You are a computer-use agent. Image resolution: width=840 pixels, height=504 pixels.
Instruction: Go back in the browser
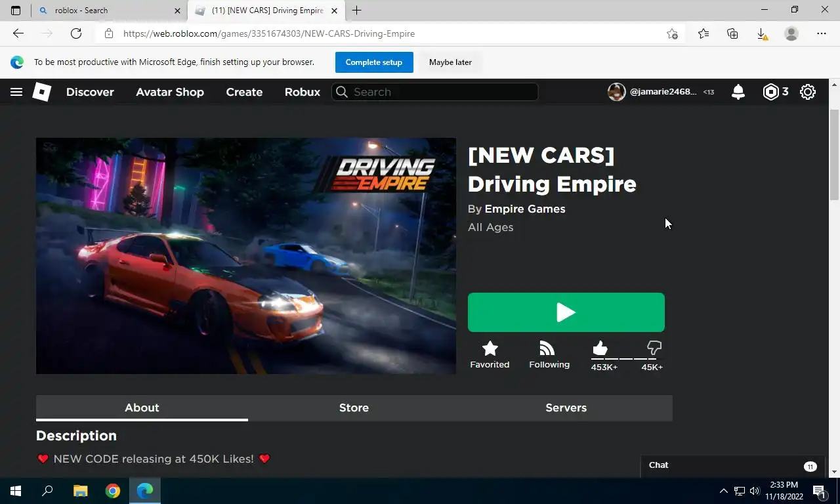click(x=18, y=33)
